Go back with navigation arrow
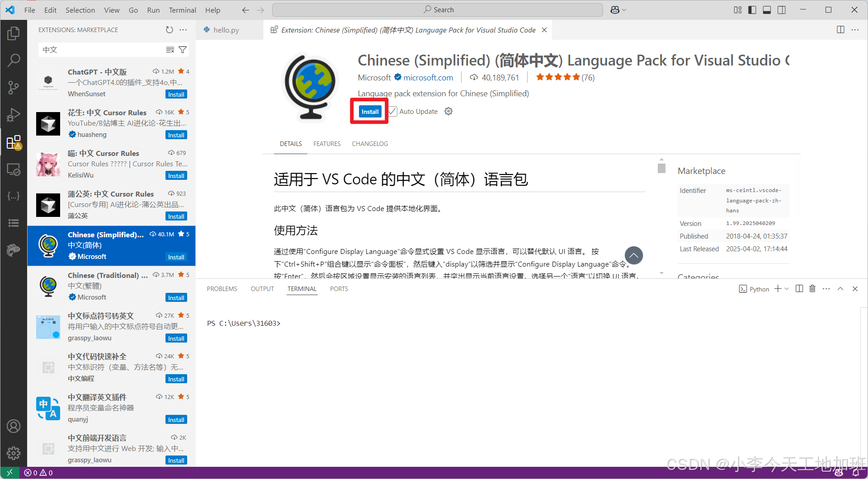Image resolution: width=868 pixels, height=479 pixels. (245, 10)
